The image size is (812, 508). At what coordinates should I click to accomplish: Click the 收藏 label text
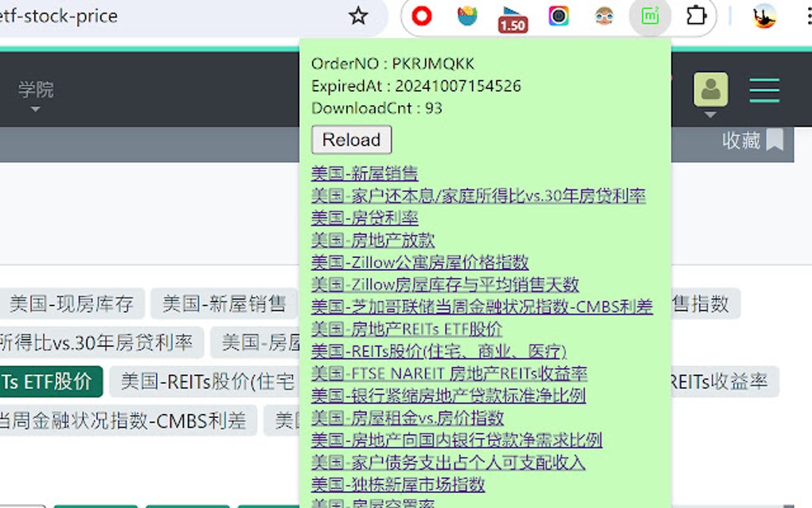pyautogui.click(x=742, y=140)
